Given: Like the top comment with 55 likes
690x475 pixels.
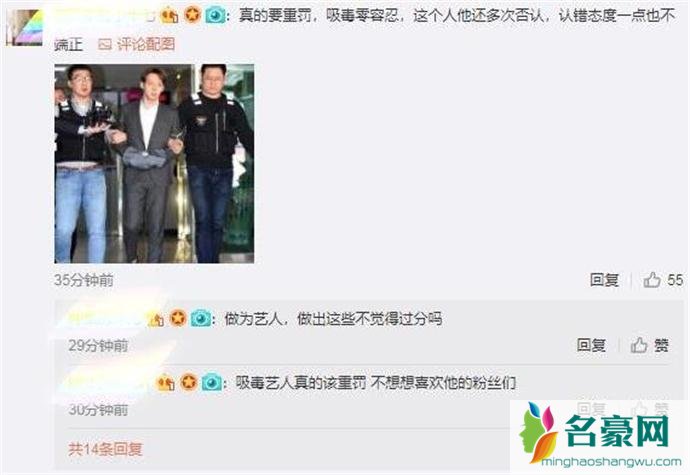Looking at the screenshot, I should (652, 280).
